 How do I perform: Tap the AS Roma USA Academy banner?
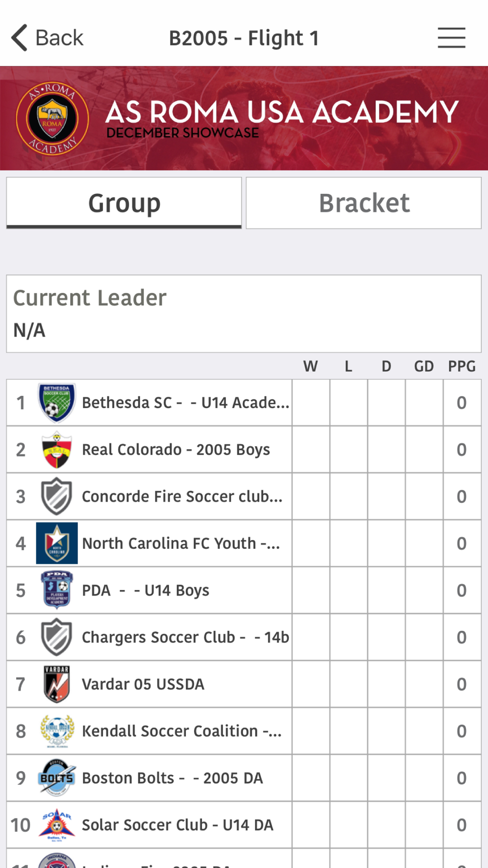244,118
